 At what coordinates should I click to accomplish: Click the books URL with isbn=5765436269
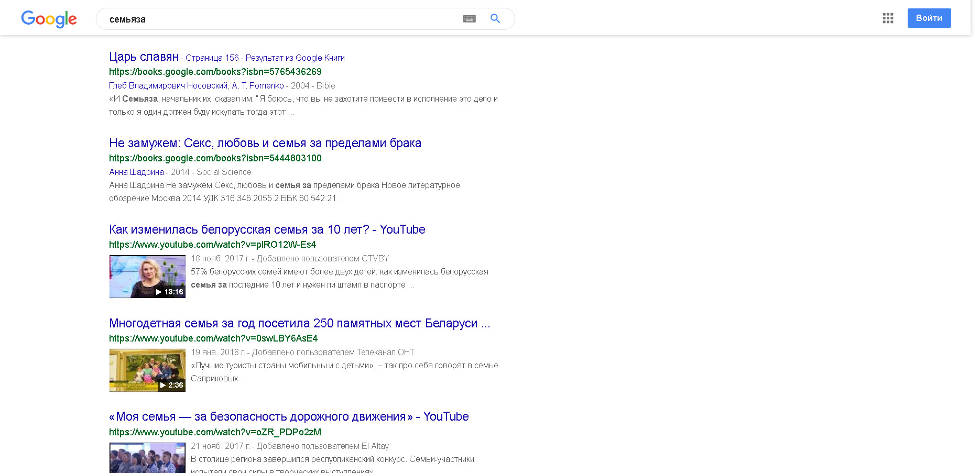(x=215, y=72)
